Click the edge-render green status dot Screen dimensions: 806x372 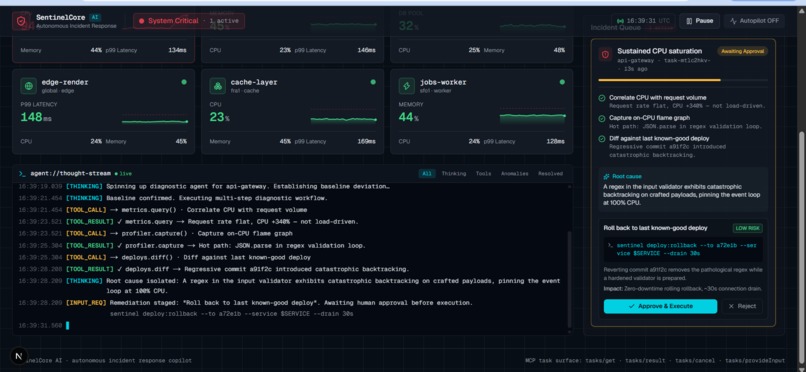(x=184, y=82)
